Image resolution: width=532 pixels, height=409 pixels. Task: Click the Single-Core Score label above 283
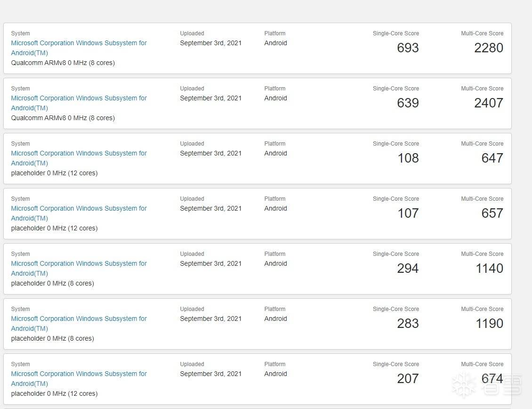point(395,309)
